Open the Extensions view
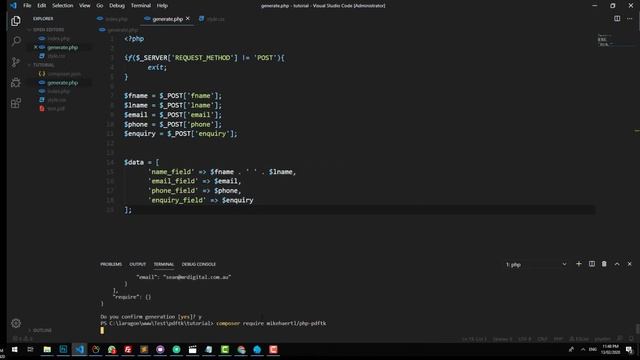640x360 pixels. [x=16, y=103]
